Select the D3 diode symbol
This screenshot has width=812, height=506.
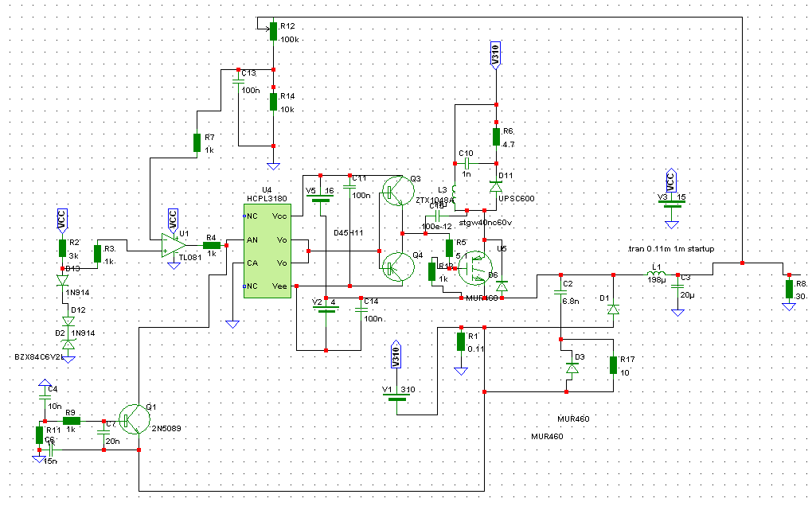click(572, 368)
